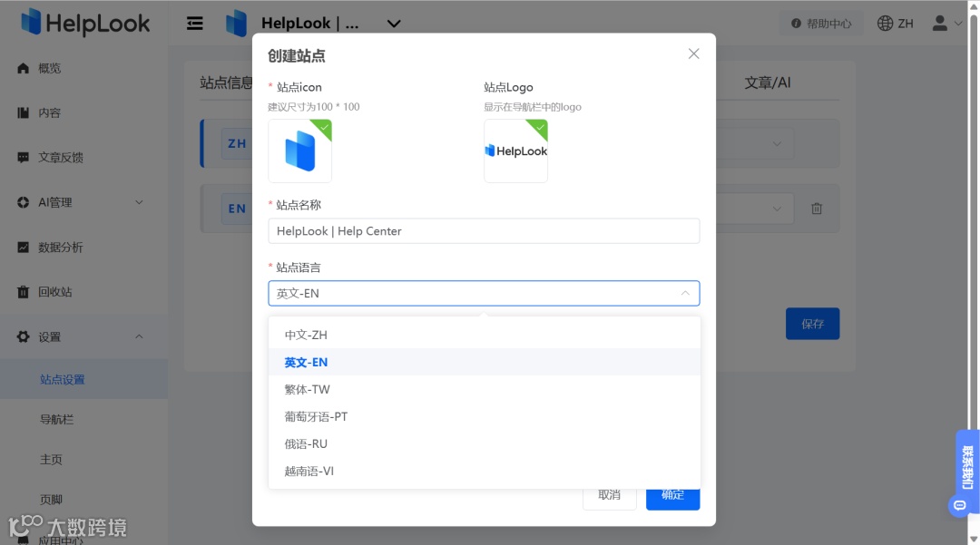Expand the HelpLook site selector dropdown
The width and height of the screenshot is (980, 545).
(393, 23)
